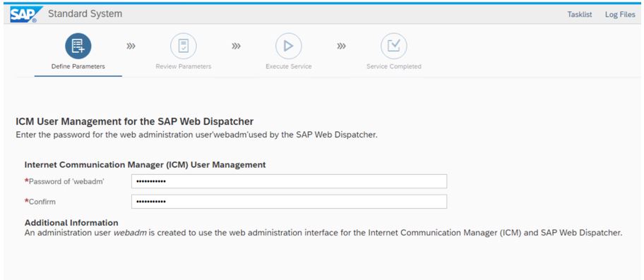644x280 pixels.
Task: Open the Tasklist link
Action: (580, 14)
